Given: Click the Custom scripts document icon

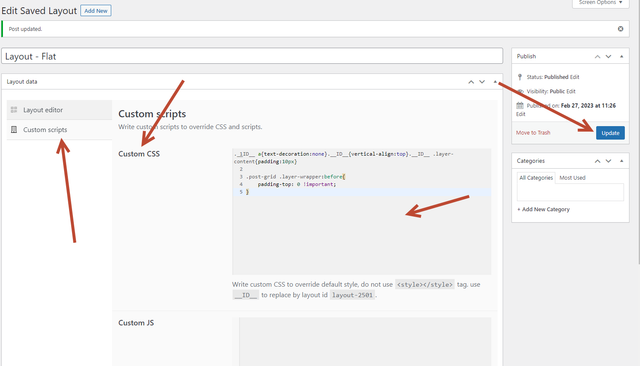Looking at the screenshot, I should coord(14,130).
